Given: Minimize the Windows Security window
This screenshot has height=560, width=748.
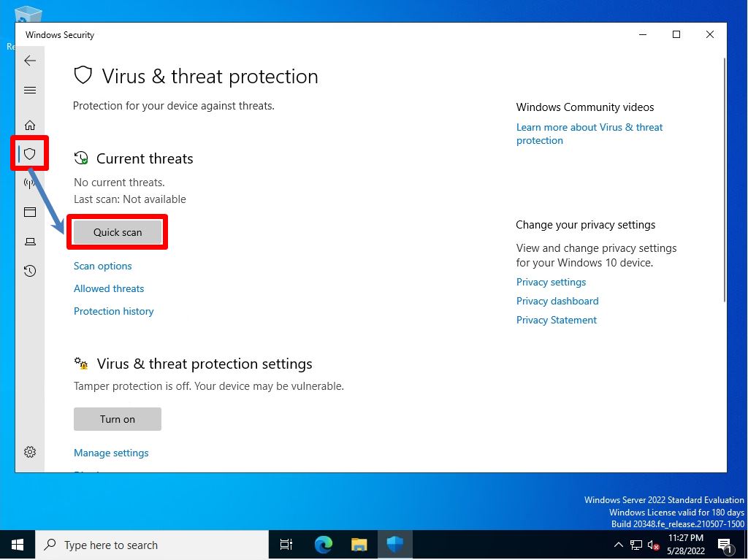Looking at the screenshot, I should pyautogui.click(x=643, y=34).
